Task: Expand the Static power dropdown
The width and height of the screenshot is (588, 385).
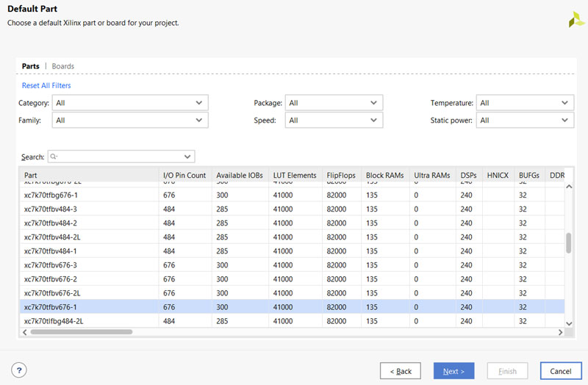Action: coord(524,120)
